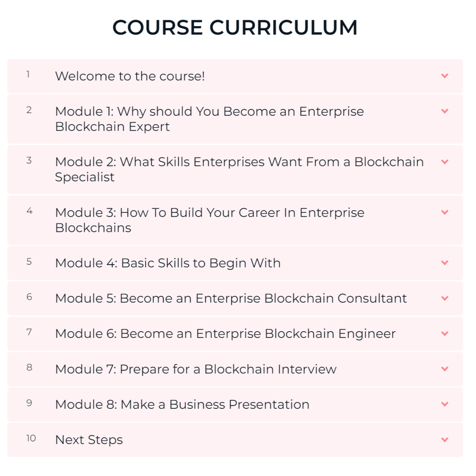
Task: Click the Next Steps chevron arrow
Action: point(445,440)
